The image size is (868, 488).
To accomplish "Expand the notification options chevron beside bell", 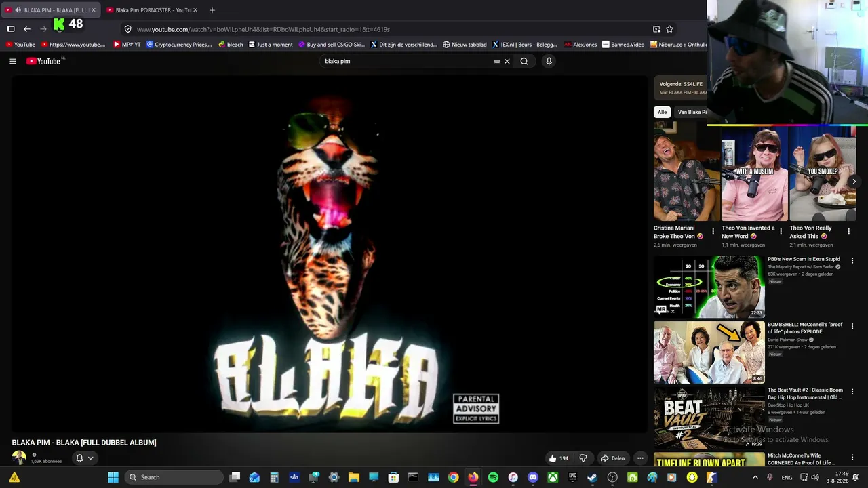I will pyautogui.click(x=90, y=458).
